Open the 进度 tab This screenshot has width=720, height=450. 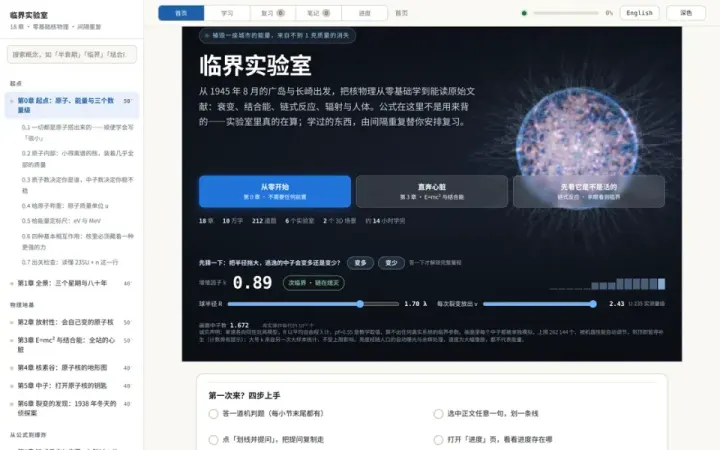tap(365, 13)
